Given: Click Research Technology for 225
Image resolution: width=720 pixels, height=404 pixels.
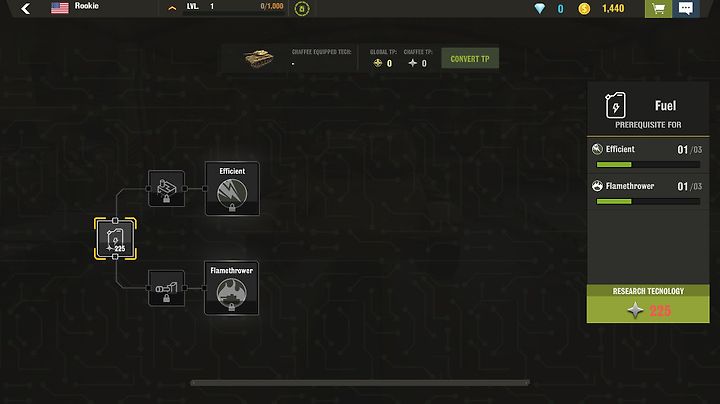Looking at the screenshot, I should click(x=648, y=303).
